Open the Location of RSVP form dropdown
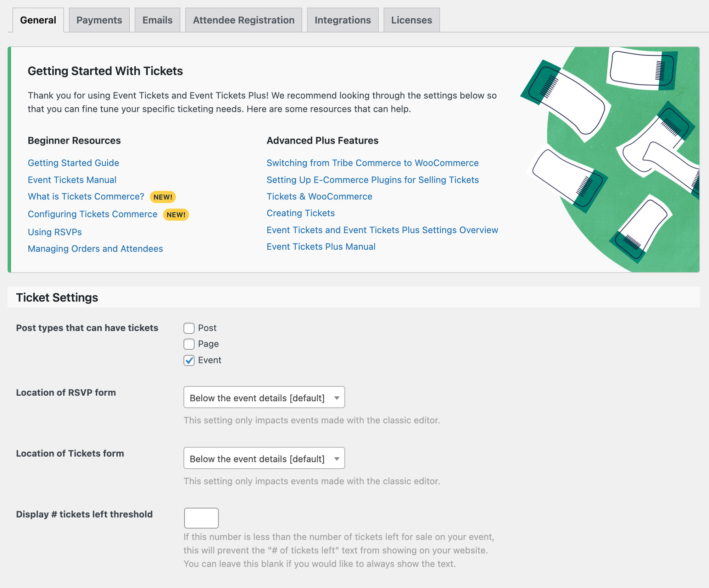Image resolution: width=709 pixels, height=588 pixels. 264,397
